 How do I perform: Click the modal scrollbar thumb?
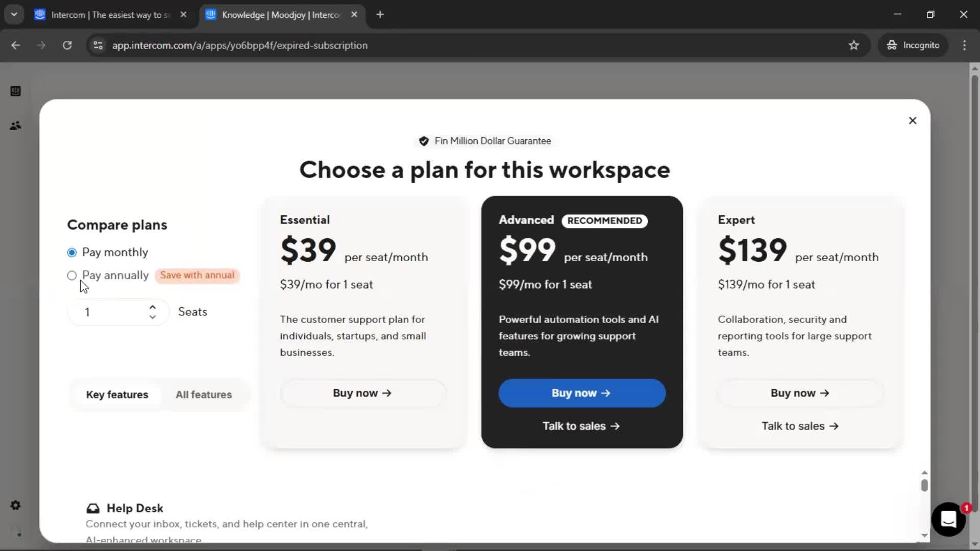[x=924, y=485]
